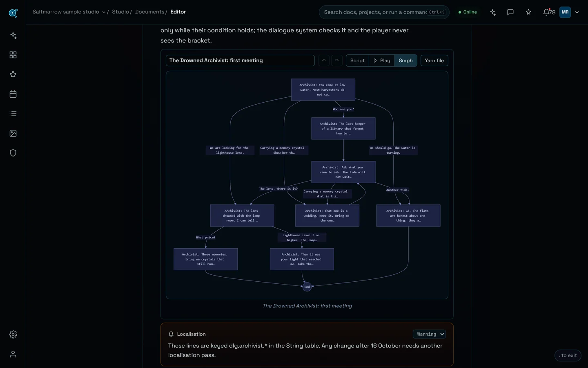Open the image gallery icon in sidebar
The image size is (588, 368).
[x=13, y=133]
